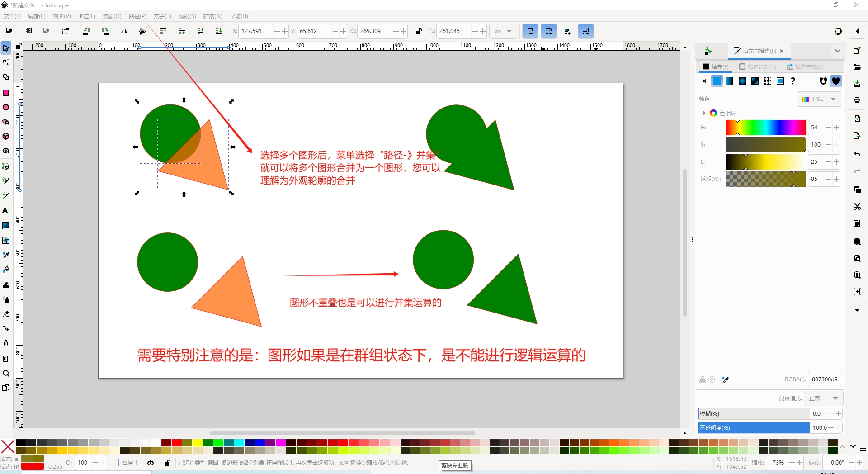Switch to the 描边样式(Y) tab
Image resolution: width=868 pixels, height=474 pixels.
805,67
